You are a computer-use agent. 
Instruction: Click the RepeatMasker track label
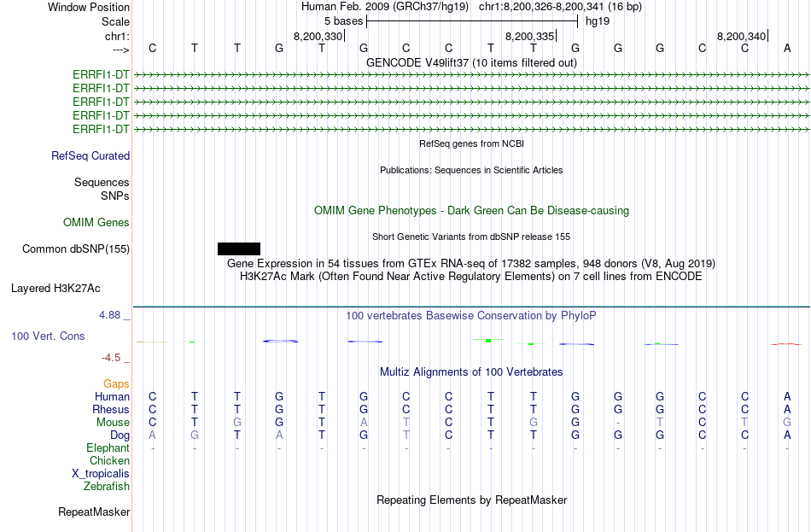(94, 512)
